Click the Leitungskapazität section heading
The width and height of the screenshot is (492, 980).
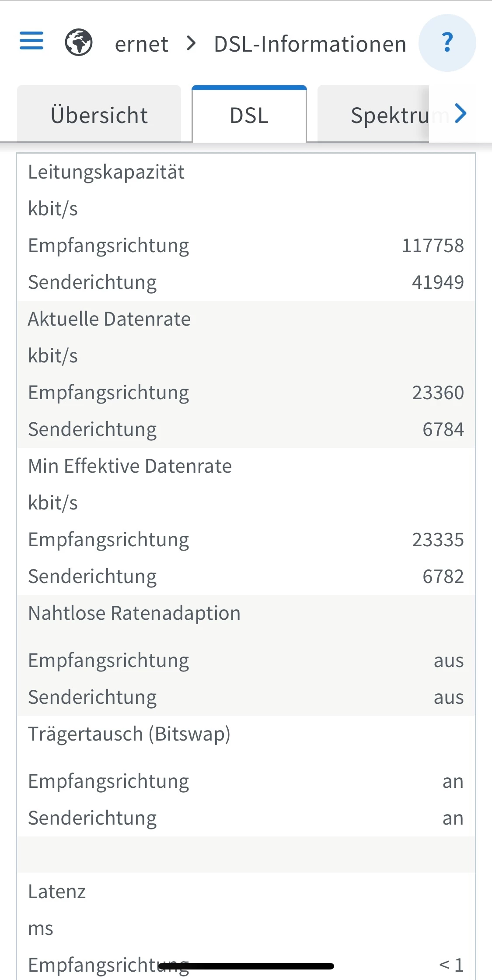click(x=106, y=172)
